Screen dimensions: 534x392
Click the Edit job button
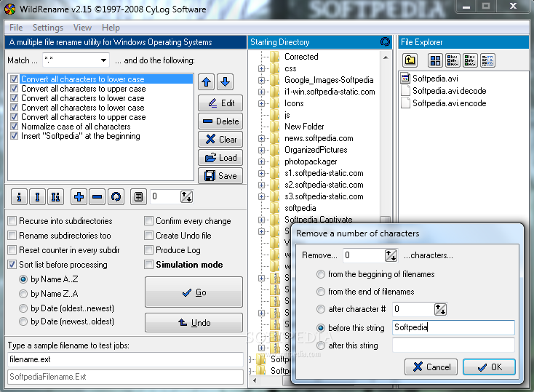click(x=220, y=103)
